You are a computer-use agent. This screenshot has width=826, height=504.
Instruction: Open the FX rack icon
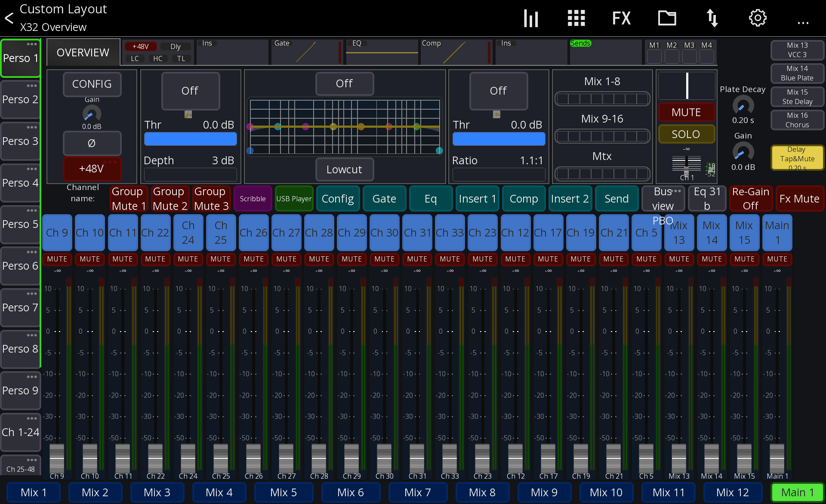622,18
